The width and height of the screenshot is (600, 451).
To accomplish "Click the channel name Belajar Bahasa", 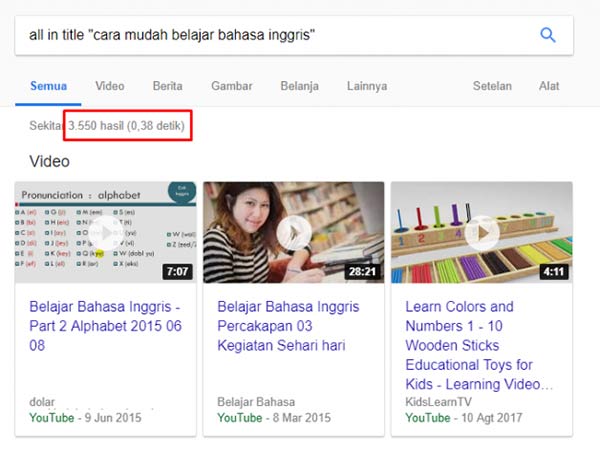I will click(256, 402).
